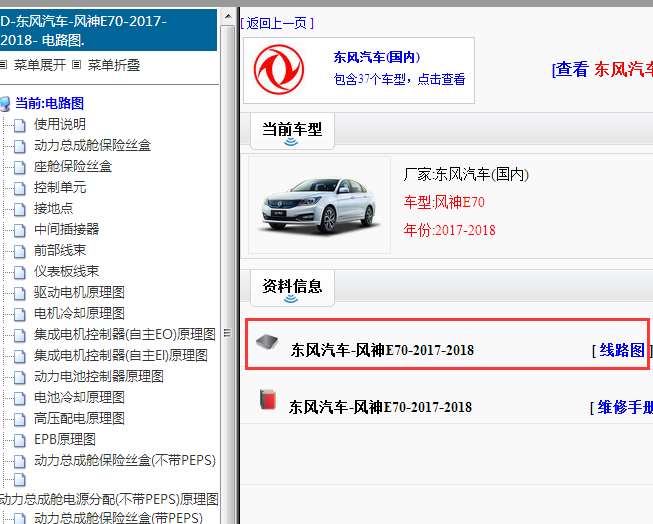This screenshot has height=524, width=653.
Task: Click the page icon beside 中间插接器
Action: click(x=20, y=230)
